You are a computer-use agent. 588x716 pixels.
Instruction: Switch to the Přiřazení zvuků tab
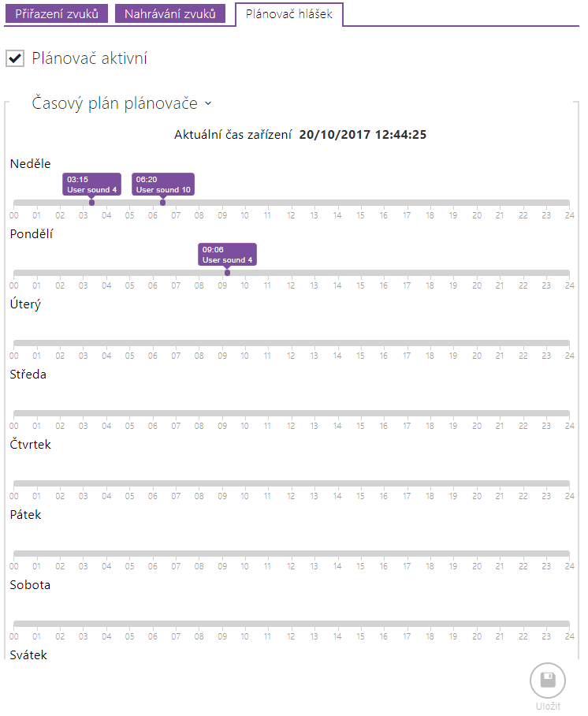[57, 13]
